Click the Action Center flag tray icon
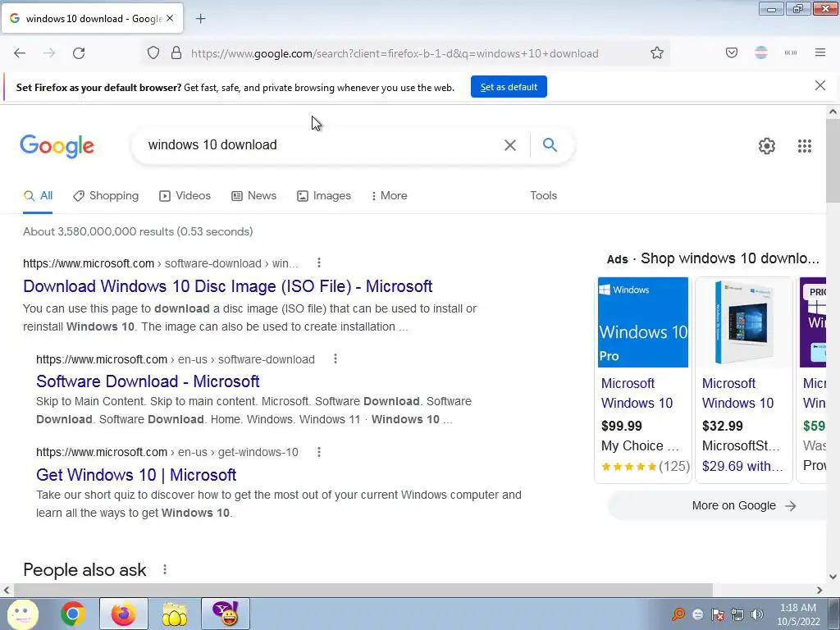This screenshot has height=630, width=840. (718, 614)
